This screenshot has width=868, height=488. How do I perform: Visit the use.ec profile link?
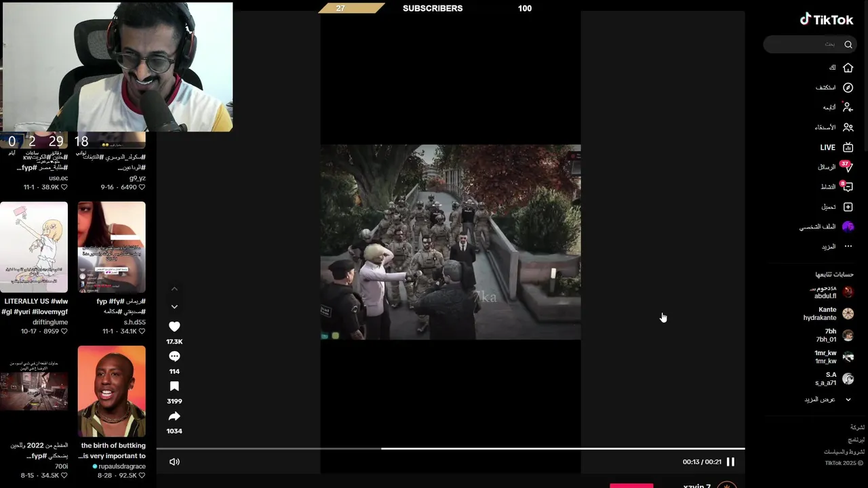tap(58, 178)
